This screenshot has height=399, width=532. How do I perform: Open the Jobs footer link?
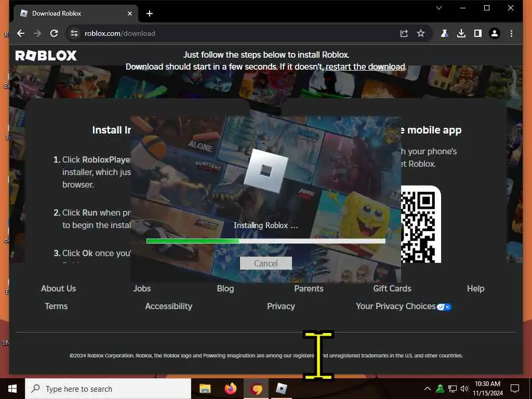(x=142, y=288)
